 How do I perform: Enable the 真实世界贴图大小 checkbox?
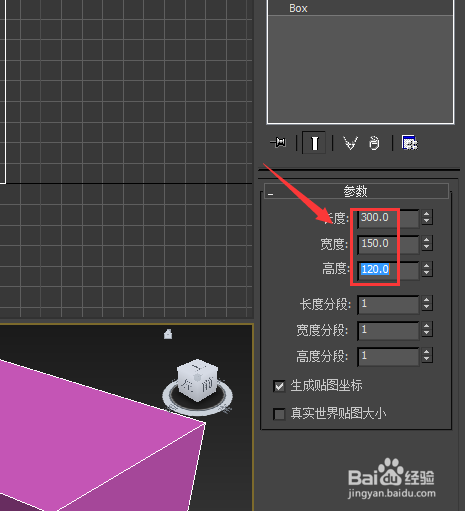coord(279,414)
